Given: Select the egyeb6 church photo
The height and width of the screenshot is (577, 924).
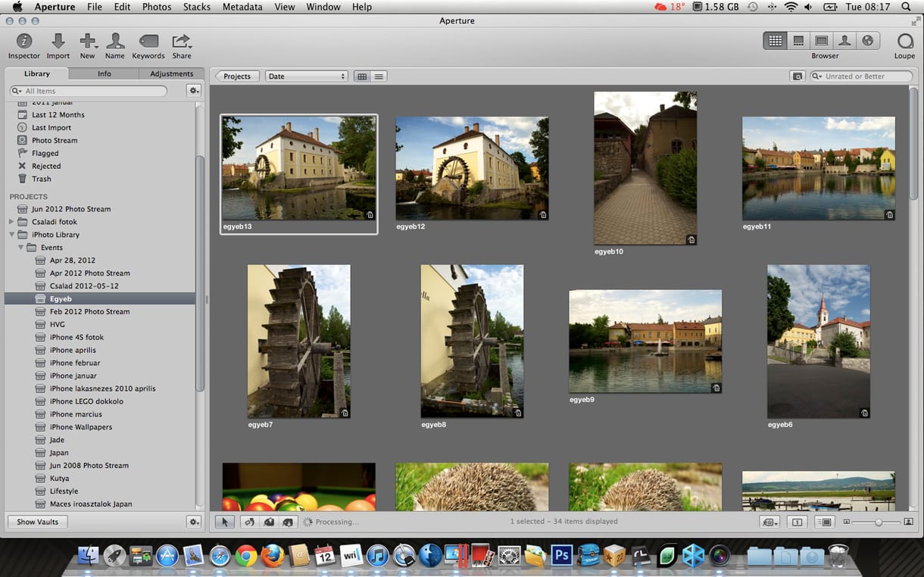Looking at the screenshot, I should [819, 342].
